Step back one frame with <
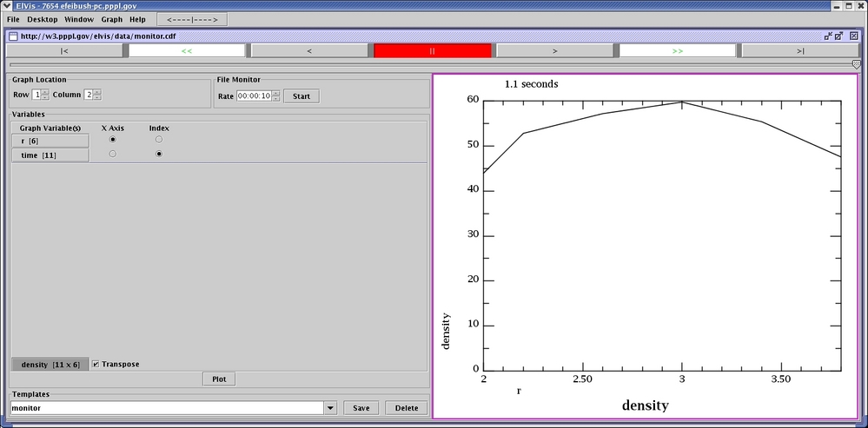The width and height of the screenshot is (868, 428). coord(309,51)
